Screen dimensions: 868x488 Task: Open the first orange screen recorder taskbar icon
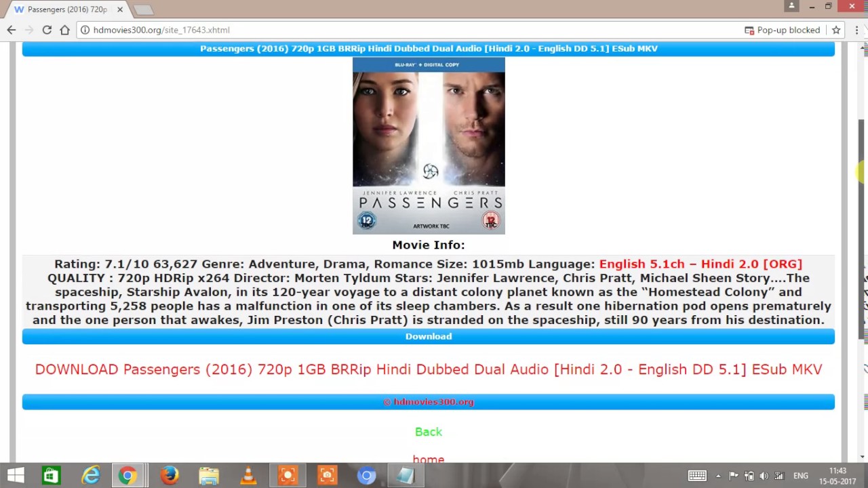coord(288,475)
